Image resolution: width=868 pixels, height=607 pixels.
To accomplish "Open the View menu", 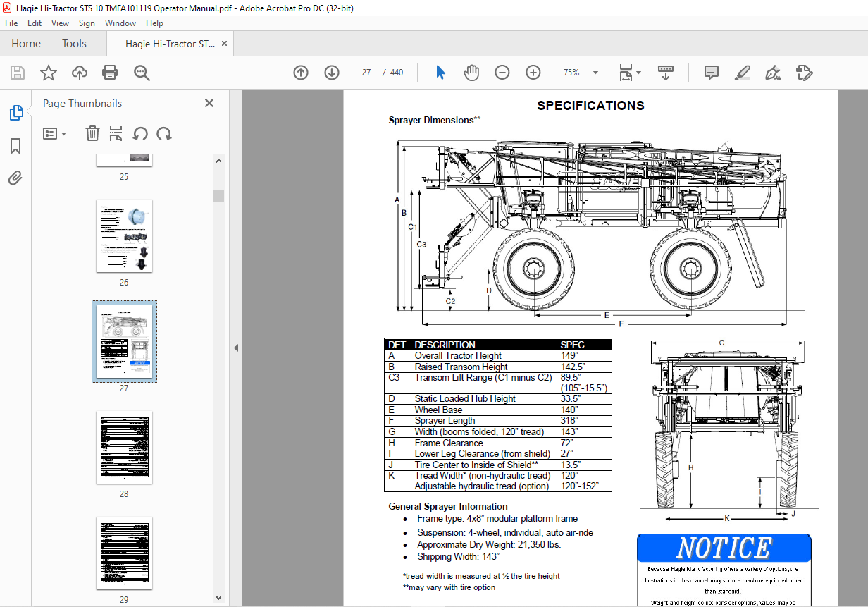I will pyautogui.click(x=60, y=23).
